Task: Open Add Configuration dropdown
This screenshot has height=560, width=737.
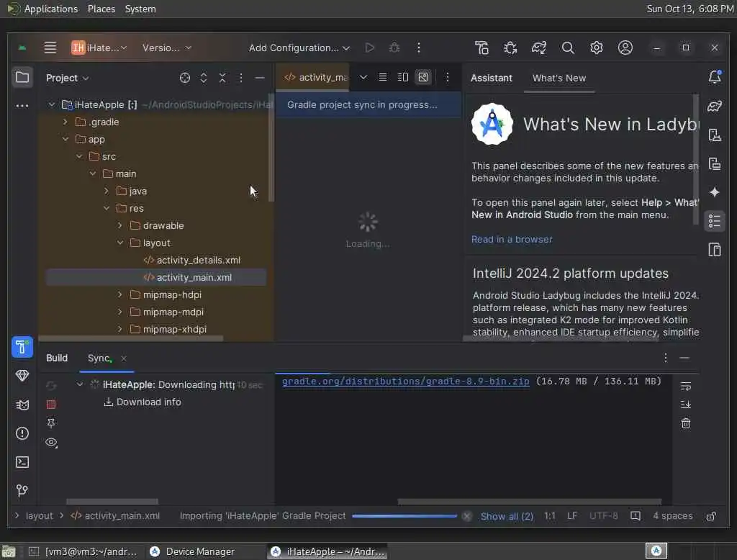Action: 299,48
